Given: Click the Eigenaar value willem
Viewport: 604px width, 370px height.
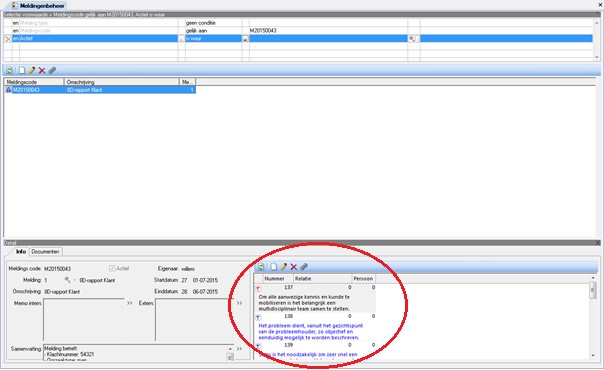Looking at the screenshot, I should 188,269.
